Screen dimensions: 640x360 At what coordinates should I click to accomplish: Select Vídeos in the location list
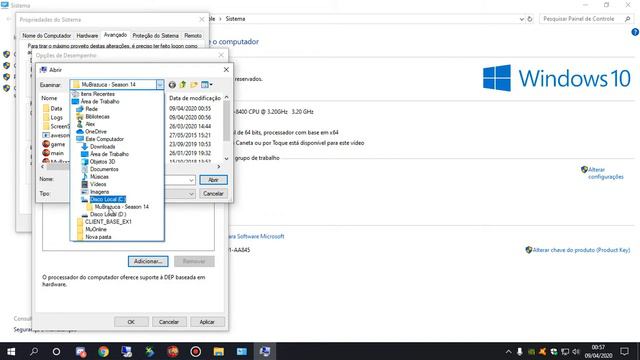98,184
